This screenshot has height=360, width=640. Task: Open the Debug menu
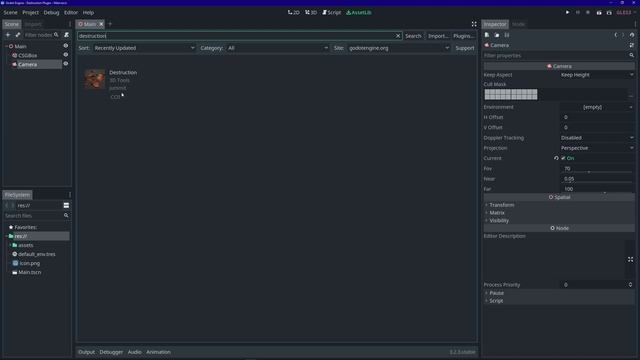51,13
